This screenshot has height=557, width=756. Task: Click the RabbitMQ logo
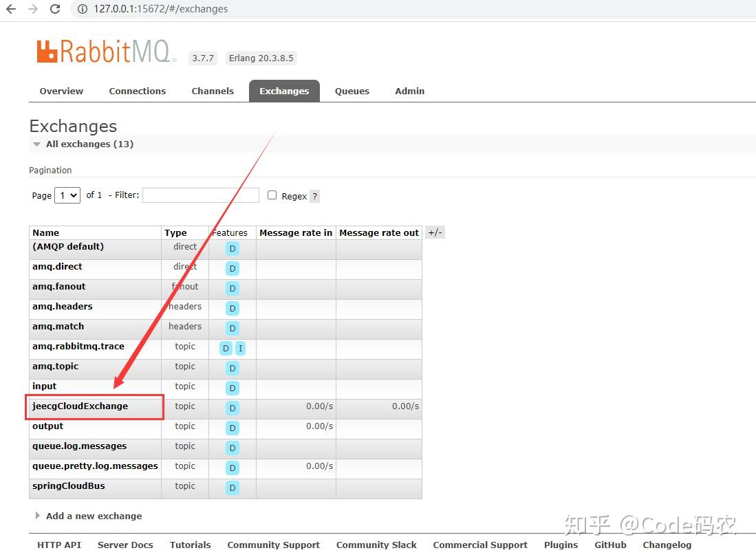105,51
